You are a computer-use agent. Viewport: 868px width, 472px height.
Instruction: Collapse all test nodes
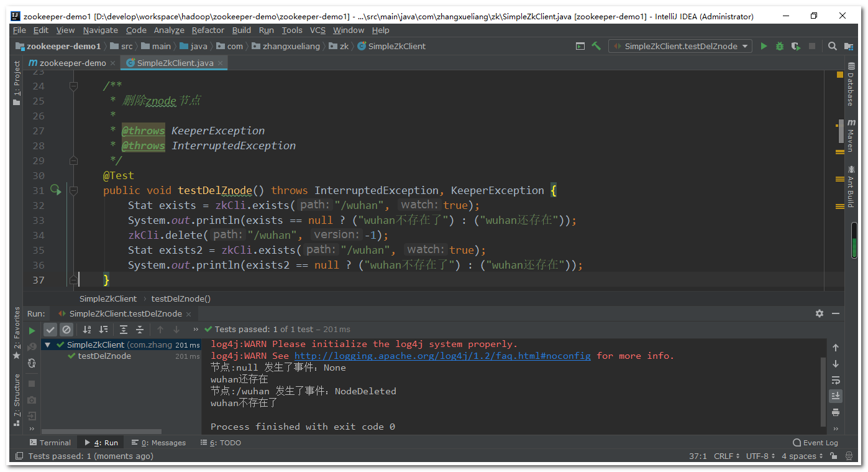pyautogui.click(x=140, y=330)
